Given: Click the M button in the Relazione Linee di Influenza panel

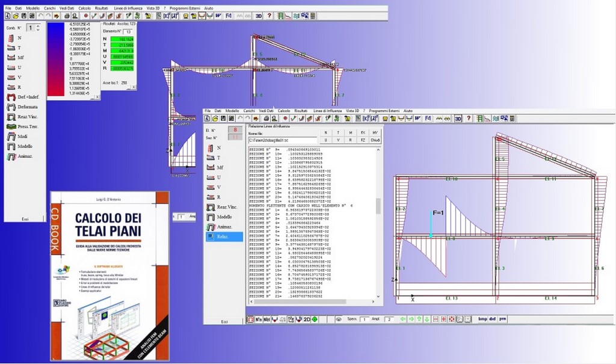Looking at the screenshot, I should 351,133.
